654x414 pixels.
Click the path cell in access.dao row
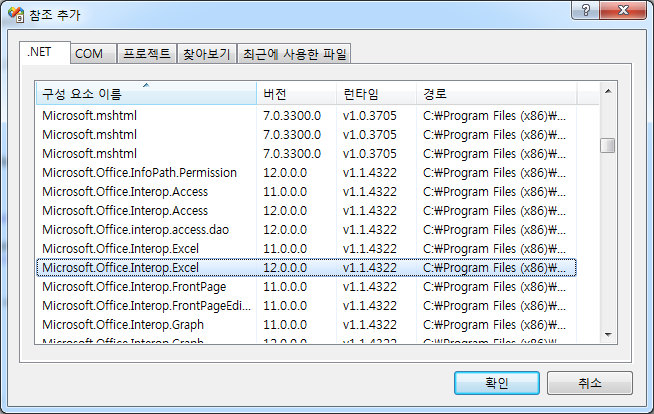point(494,230)
